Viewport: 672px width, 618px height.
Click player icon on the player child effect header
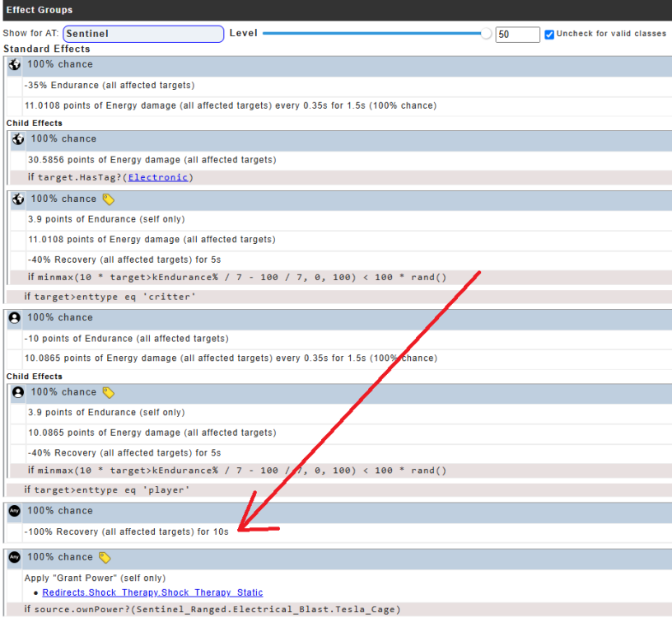click(18, 393)
